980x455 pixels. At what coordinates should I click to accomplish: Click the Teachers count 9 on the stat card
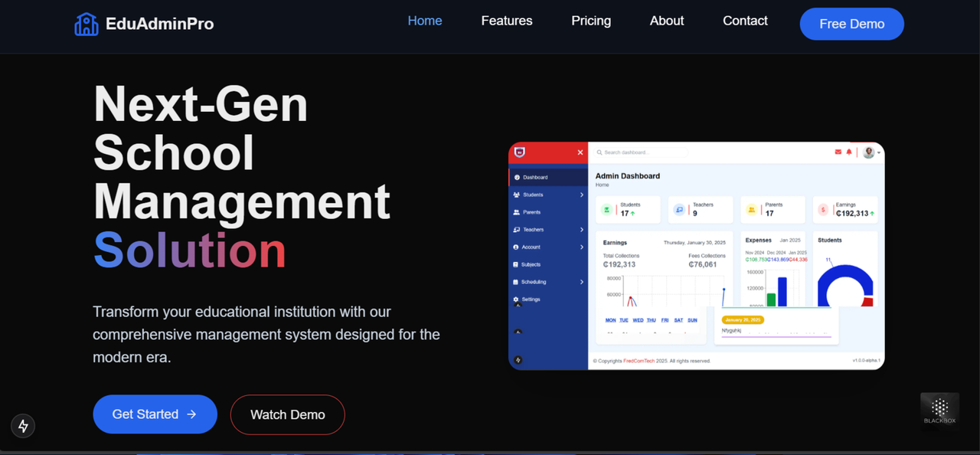point(694,213)
